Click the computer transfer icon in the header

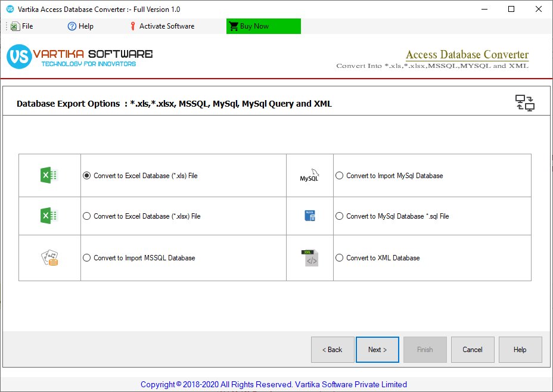coord(525,103)
